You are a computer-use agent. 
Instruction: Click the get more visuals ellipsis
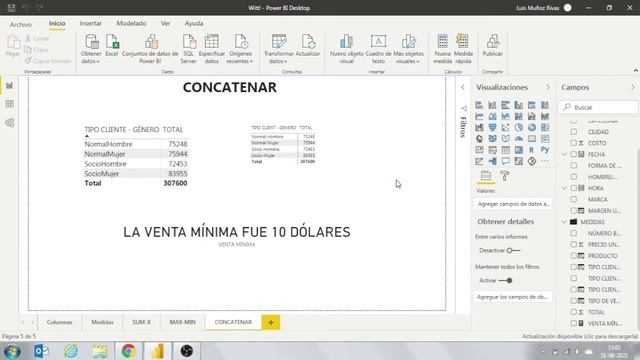tap(544, 161)
